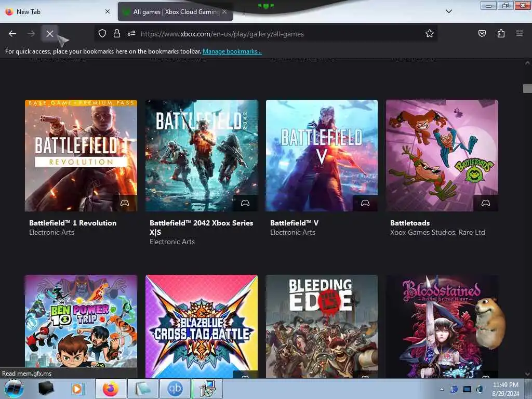This screenshot has height=399, width=532.
Task: Open qBittorrent taskbar icon
Action: pos(175,389)
